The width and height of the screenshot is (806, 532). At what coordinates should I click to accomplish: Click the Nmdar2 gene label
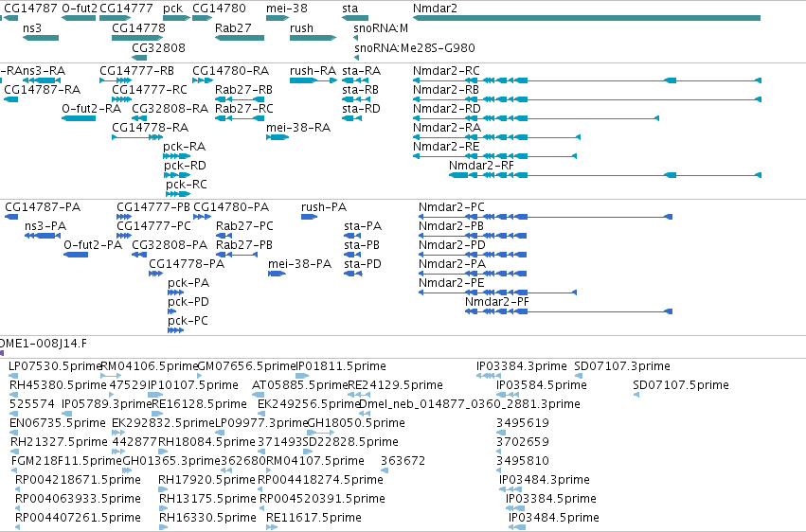pyautogui.click(x=435, y=9)
